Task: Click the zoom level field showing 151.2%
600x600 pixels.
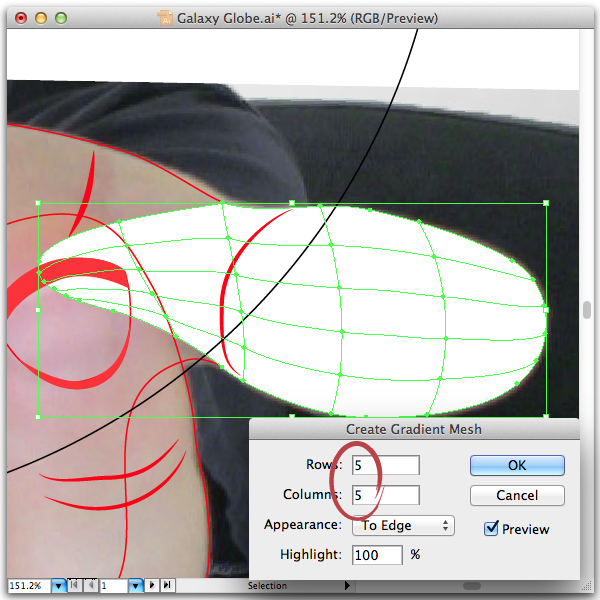Action: coord(29,585)
